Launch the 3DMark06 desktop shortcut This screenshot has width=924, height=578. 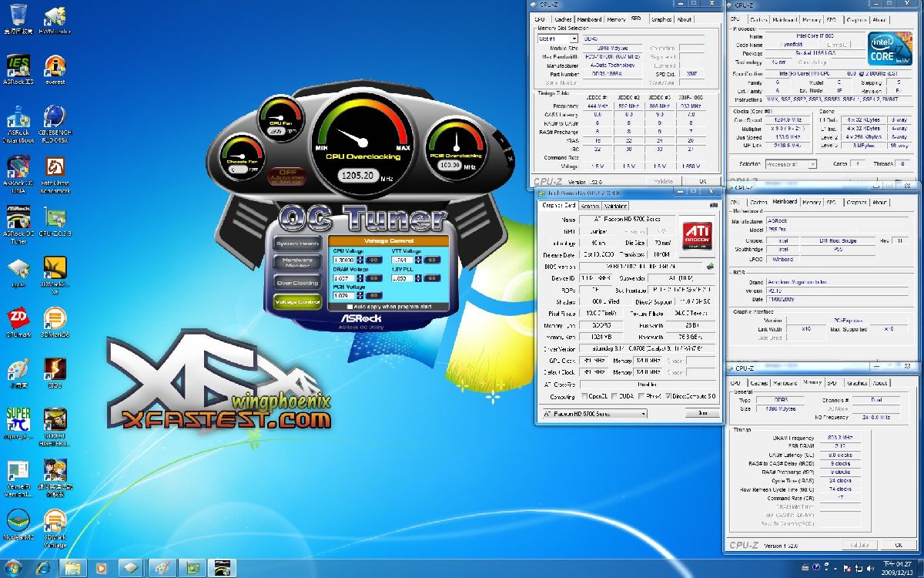pyautogui.click(x=55, y=324)
